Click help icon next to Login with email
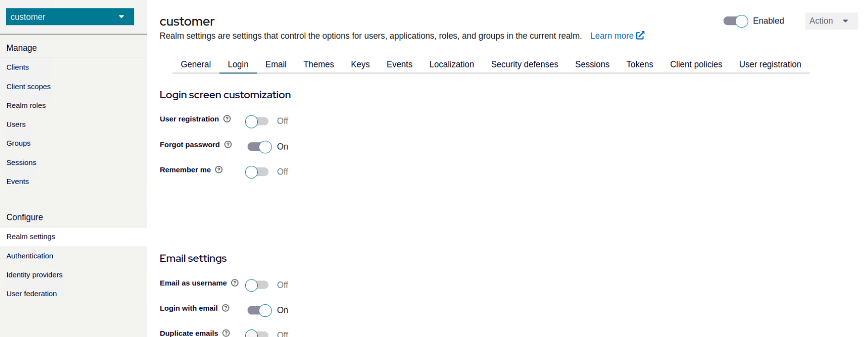The width and height of the screenshot is (868, 337). pyautogui.click(x=226, y=308)
